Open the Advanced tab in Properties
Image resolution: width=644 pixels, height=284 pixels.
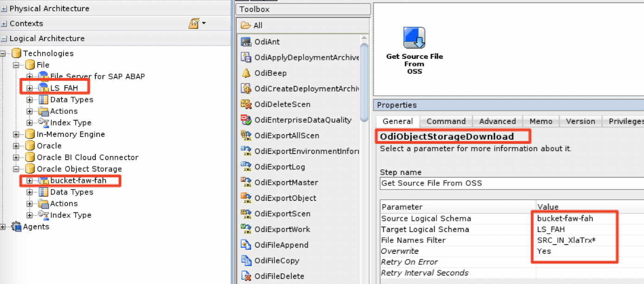pyautogui.click(x=497, y=121)
